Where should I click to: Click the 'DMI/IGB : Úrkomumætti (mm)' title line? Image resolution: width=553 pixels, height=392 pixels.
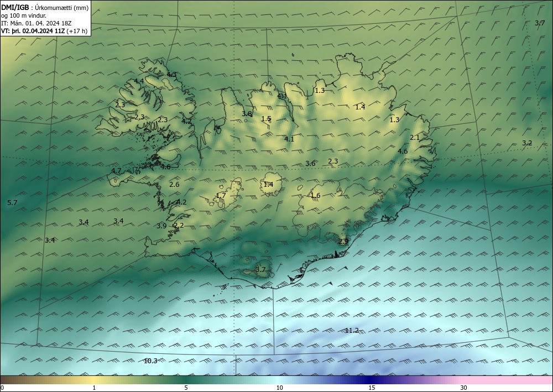click(x=45, y=8)
